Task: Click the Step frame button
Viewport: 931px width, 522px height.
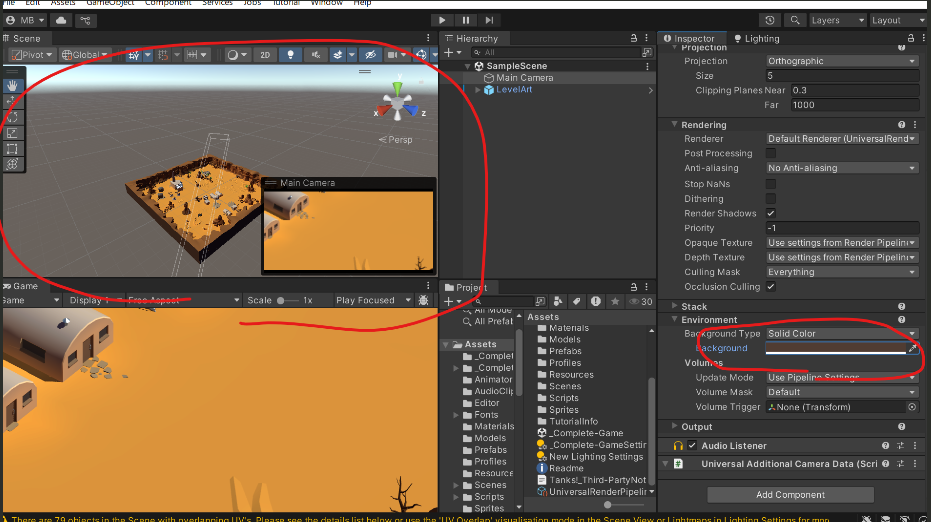Action: click(x=489, y=20)
